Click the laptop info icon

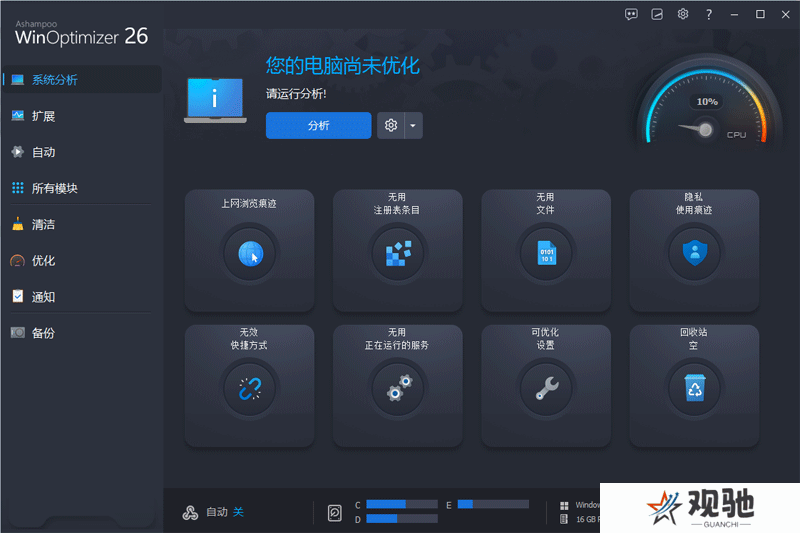point(215,100)
